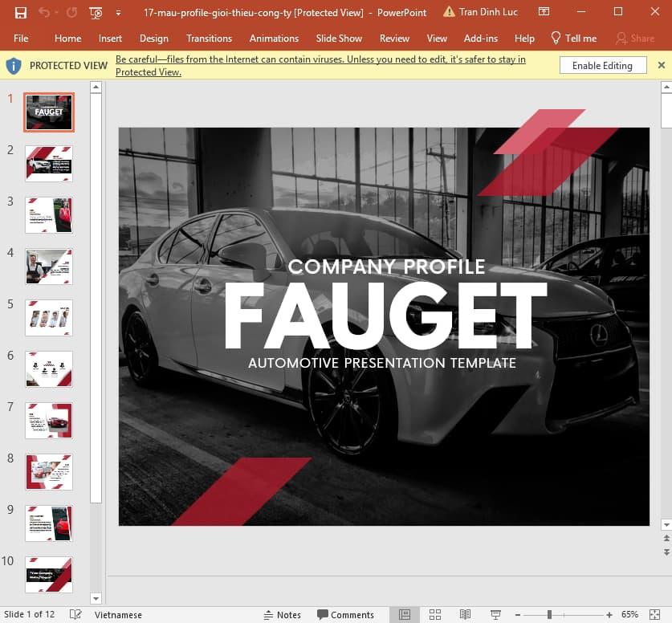Switch to the Animations ribbon tab
Screen dimensions: 672x623
[x=274, y=38]
